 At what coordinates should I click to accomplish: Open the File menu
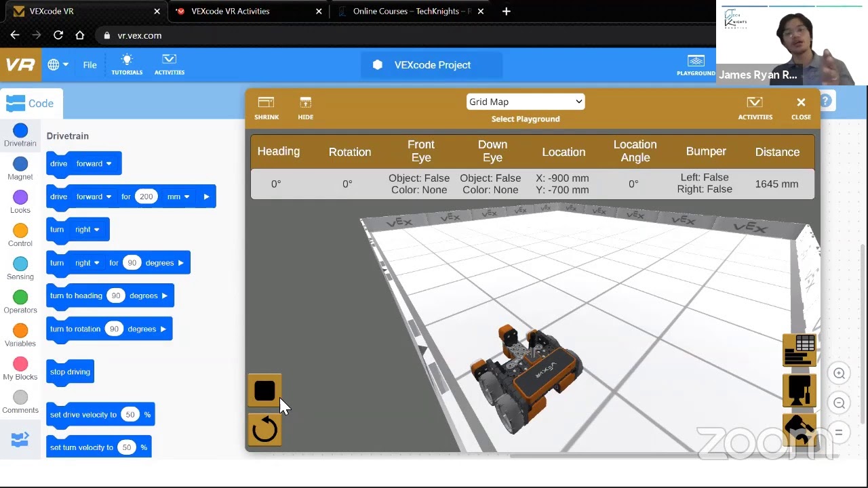coord(90,65)
